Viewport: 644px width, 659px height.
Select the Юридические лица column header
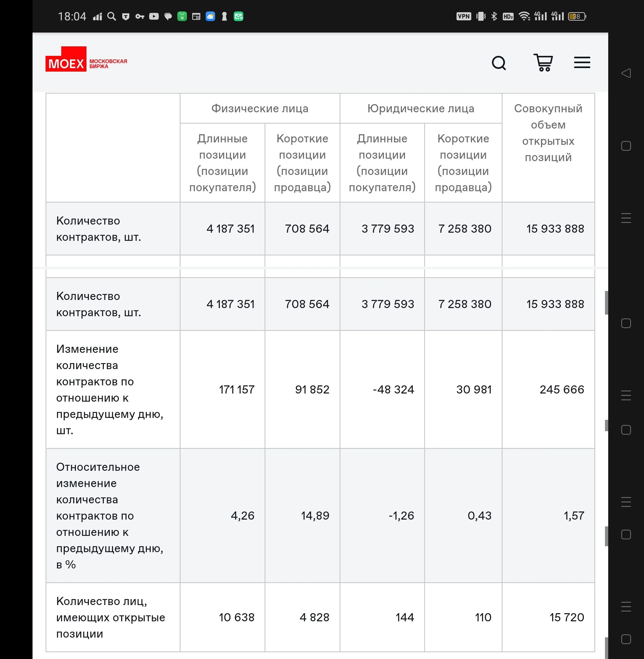pyautogui.click(x=421, y=108)
